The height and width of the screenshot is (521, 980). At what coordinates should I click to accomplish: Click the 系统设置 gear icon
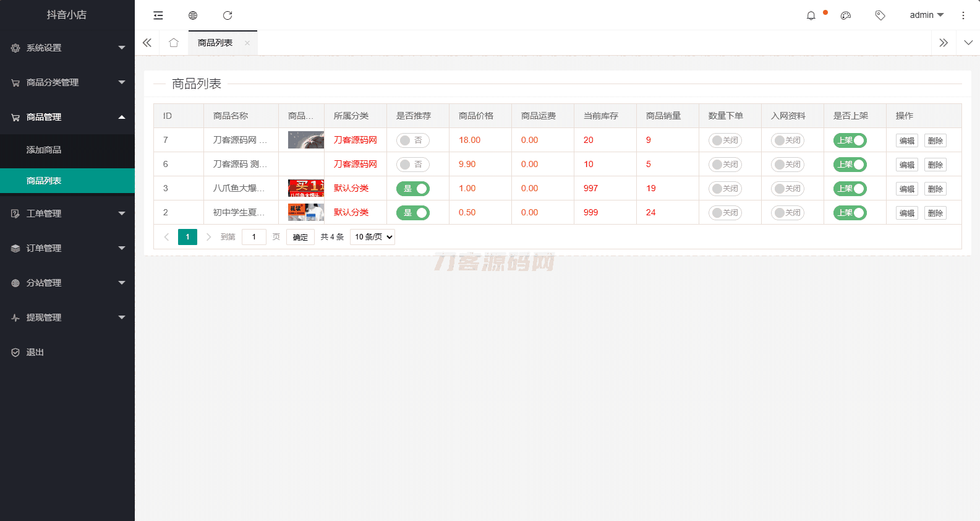(x=15, y=48)
